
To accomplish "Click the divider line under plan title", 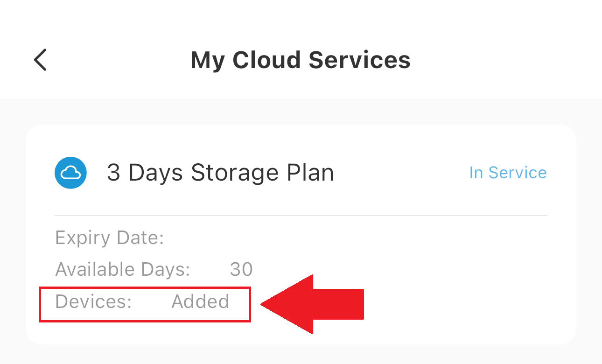I will click(301, 215).
